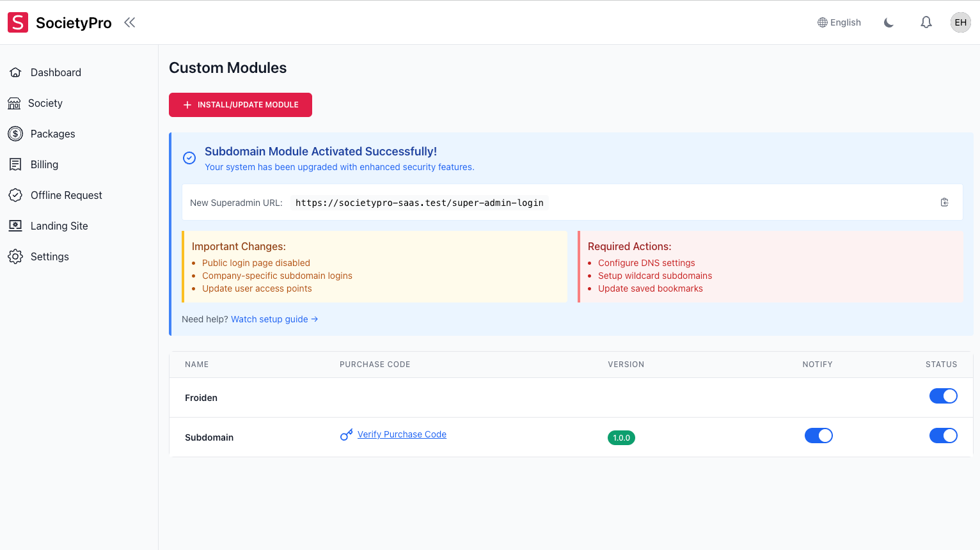Click the Landing Site monitor icon
Screen dimensions: 980x550
click(15, 226)
